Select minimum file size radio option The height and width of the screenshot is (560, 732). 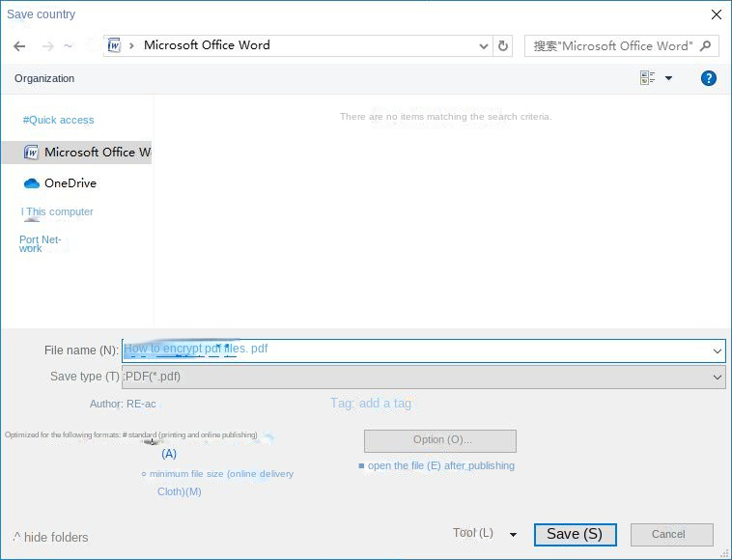pyautogui.click(x=144, y=474)
